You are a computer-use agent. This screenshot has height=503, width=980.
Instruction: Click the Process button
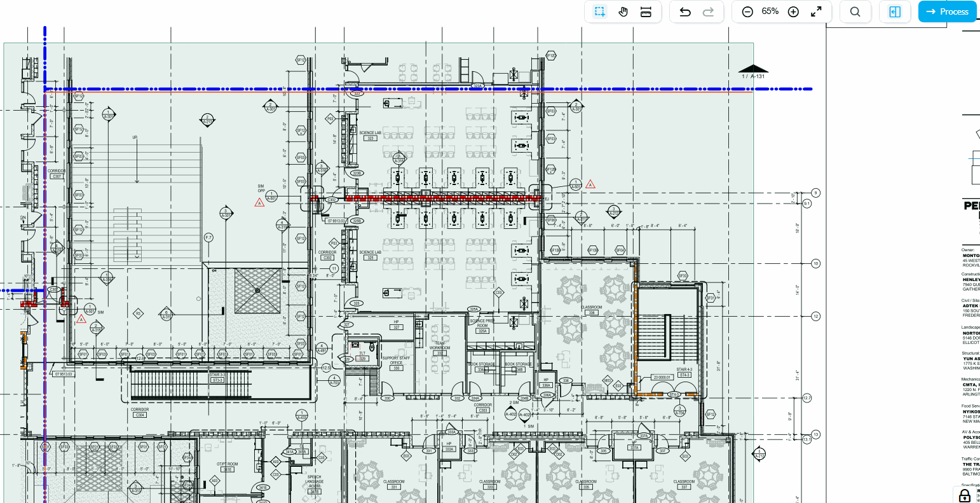coord(948,11)
